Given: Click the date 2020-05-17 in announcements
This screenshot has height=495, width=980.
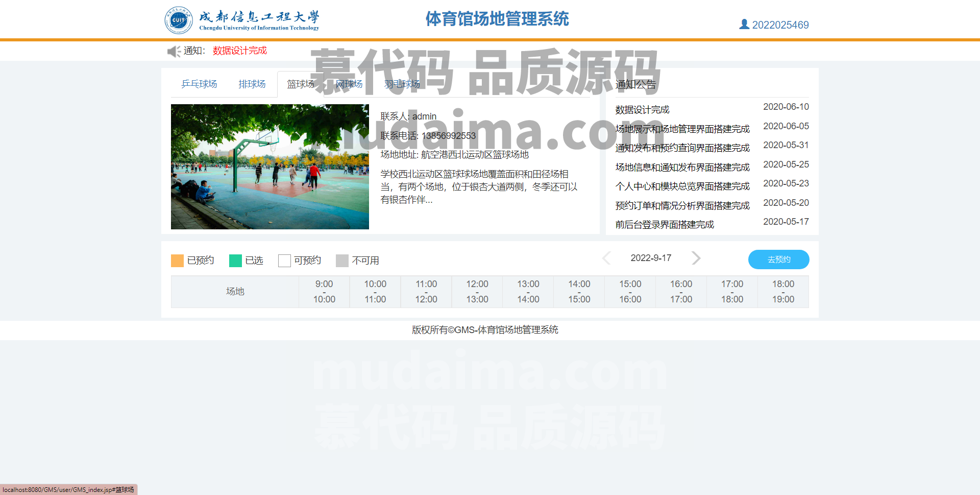Looking at the screenshot, I should coord(786,222).
